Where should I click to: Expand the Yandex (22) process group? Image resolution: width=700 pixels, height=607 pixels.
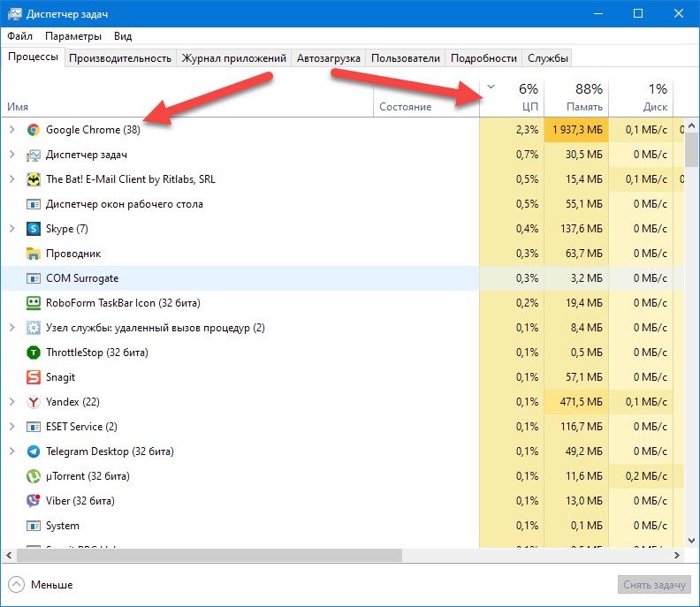[x=12, y=402]
